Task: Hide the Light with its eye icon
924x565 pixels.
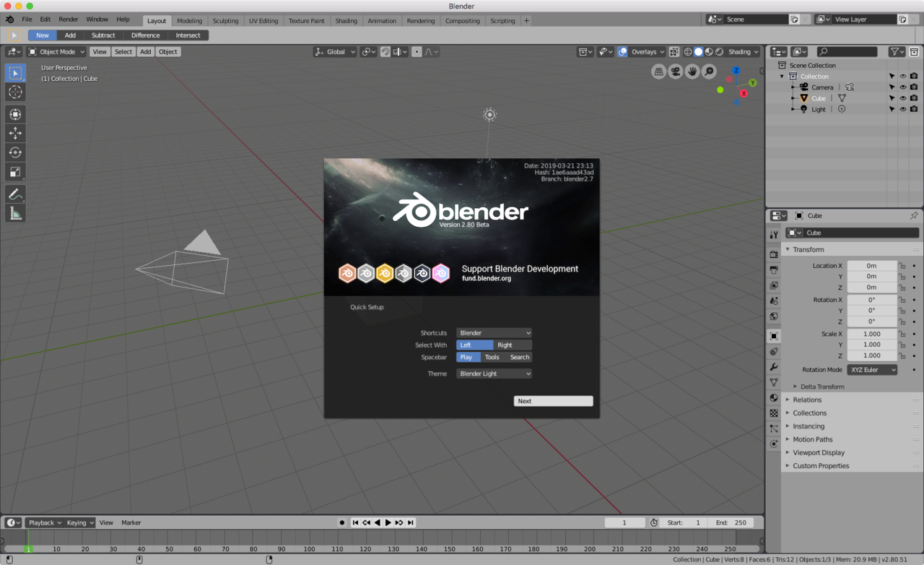Action: pyautogui.click(x=902, y=109)
